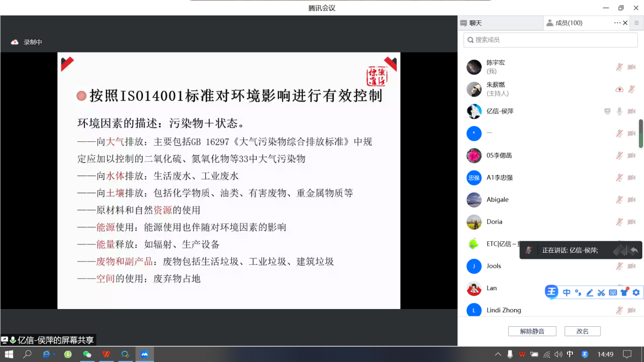Image resolution: width=644 pixels, height=362 pixels.
Task: Click the 改名 rename button
Action: coord(582,331)
